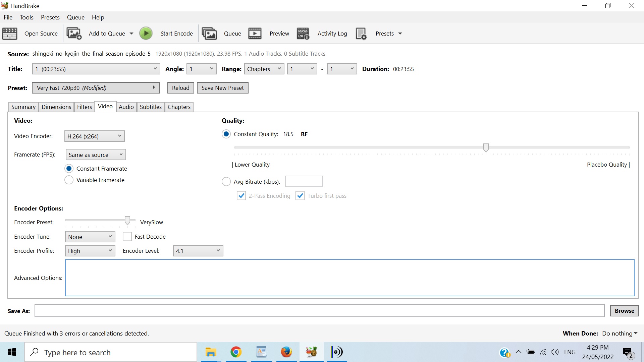Click the Save New Preset button

222,88
